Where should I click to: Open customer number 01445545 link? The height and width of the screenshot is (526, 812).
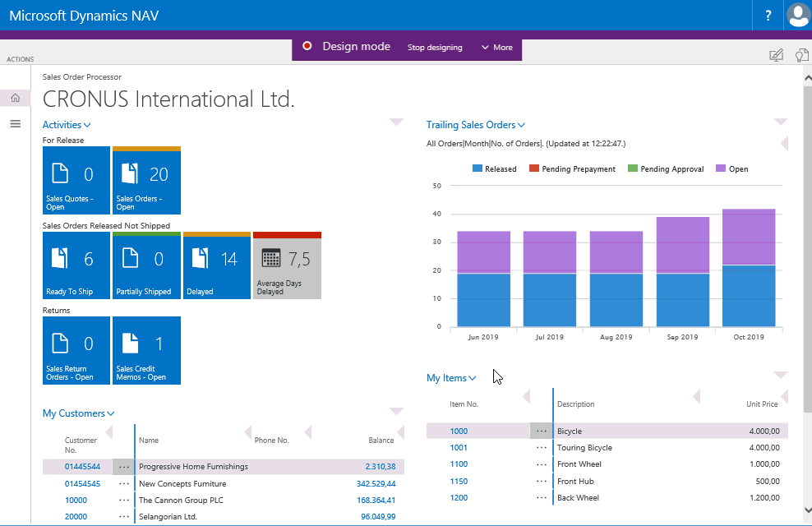click(x=82, y=483)
